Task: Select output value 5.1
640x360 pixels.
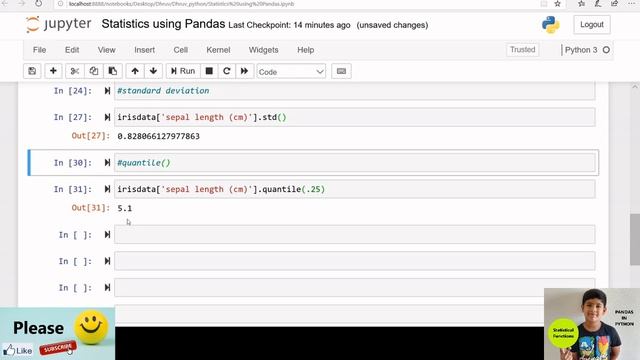Action: [x=124, y=208]
